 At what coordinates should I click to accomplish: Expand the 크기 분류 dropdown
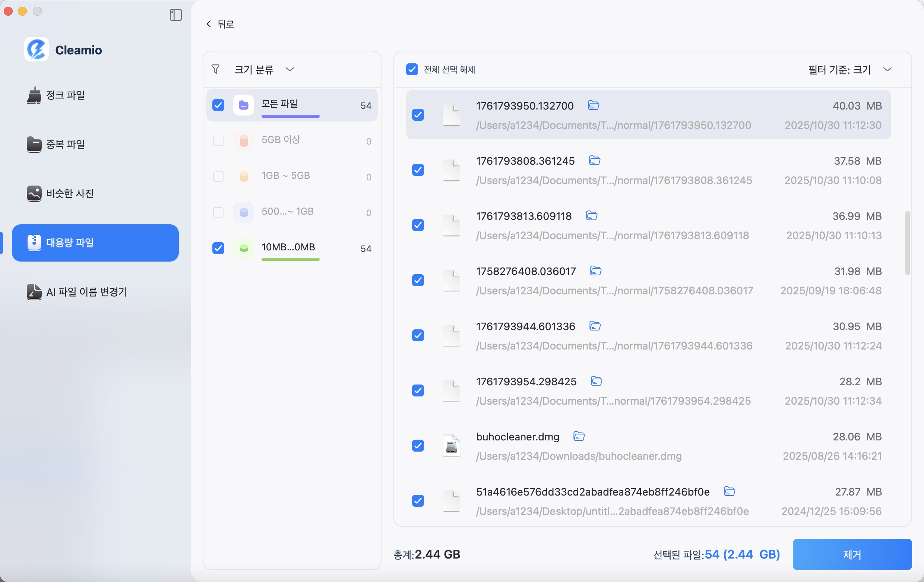click(291, 69)
